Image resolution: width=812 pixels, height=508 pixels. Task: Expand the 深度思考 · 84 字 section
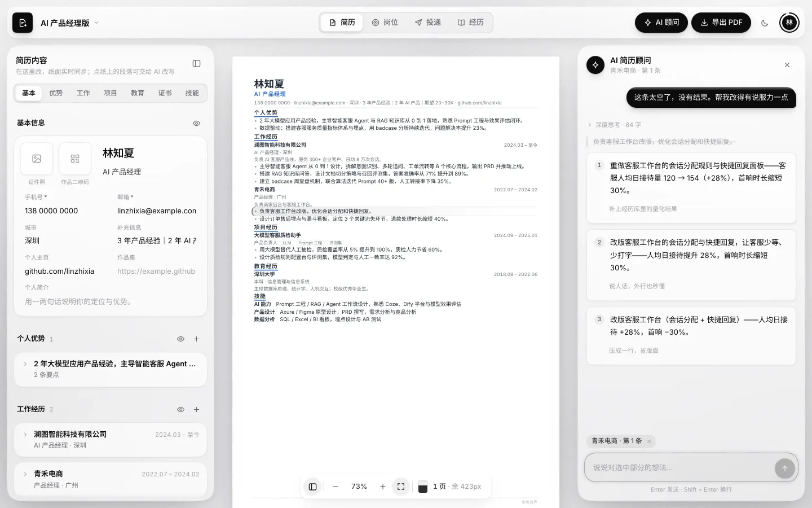[615, 125]
